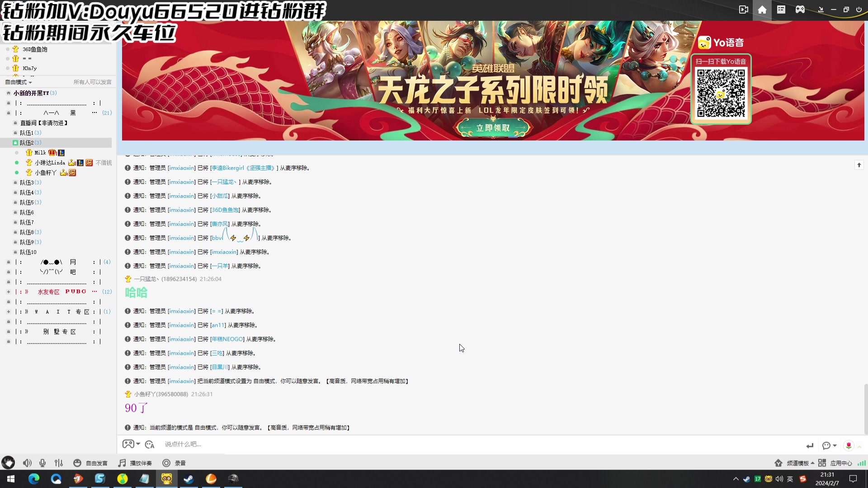The width and height of the screenshot is (868, 488).
Task: Check the green network signal indicator
Action: click(x=862, y=463)
